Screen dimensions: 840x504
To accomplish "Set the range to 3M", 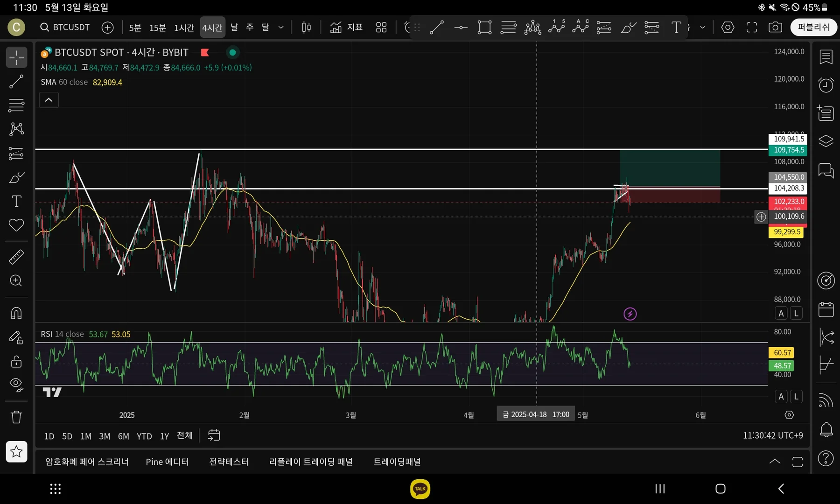I will coord(105,436).
